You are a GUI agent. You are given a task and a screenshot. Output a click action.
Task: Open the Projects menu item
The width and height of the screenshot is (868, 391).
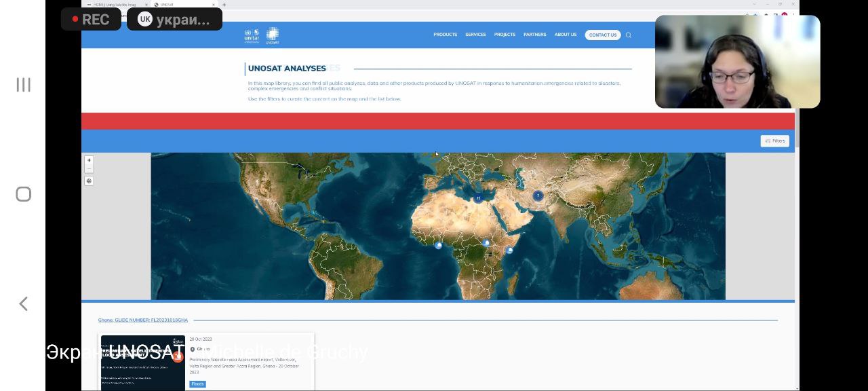click(x=505, y=35)
